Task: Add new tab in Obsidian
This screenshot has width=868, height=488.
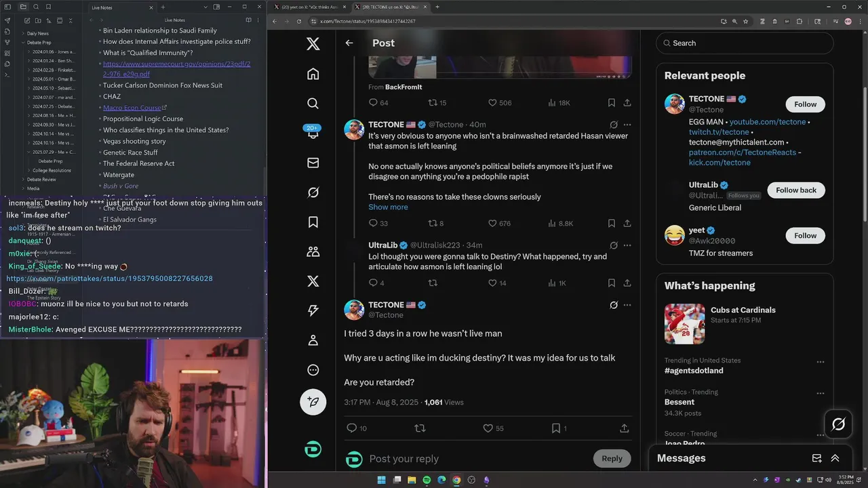Action: tap(163, 7)
